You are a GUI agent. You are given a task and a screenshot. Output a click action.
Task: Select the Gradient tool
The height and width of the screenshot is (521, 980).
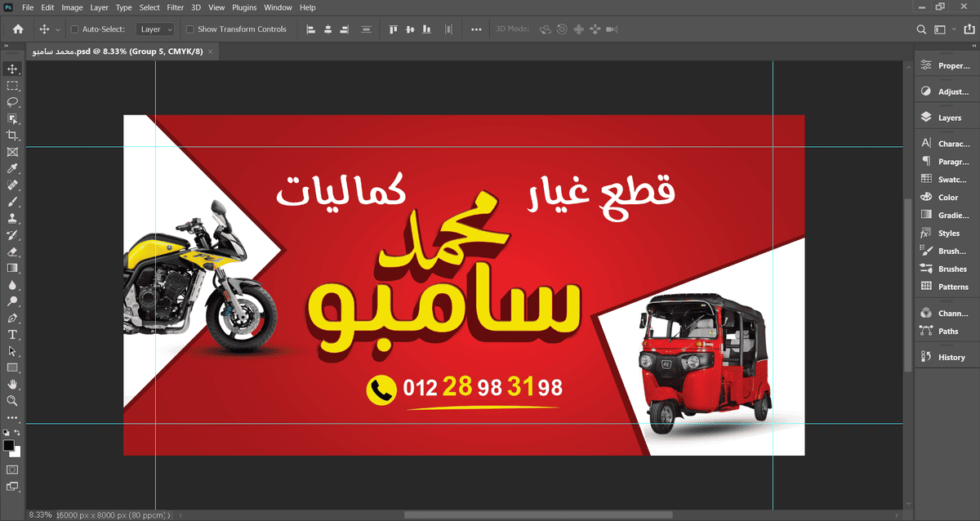click(12, 268)
